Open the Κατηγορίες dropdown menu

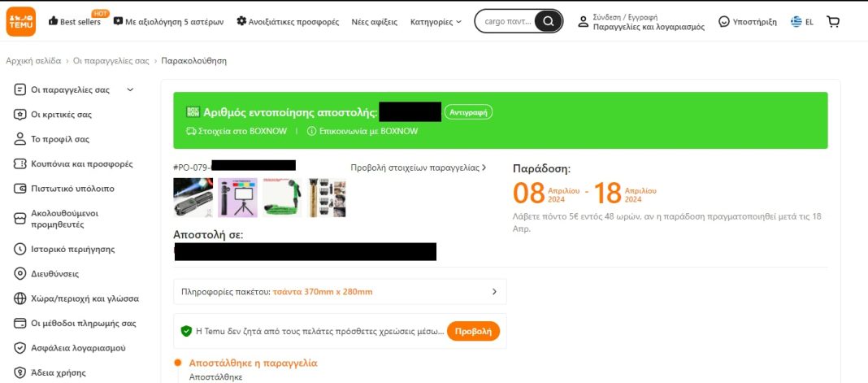[x=436, y=22]
